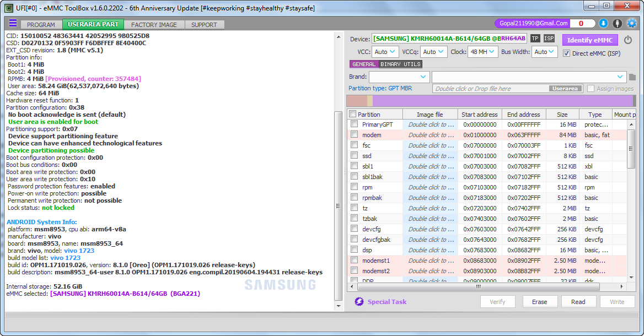
Task: Select the GENERAL sub-tab
Action: coord(363,64)
